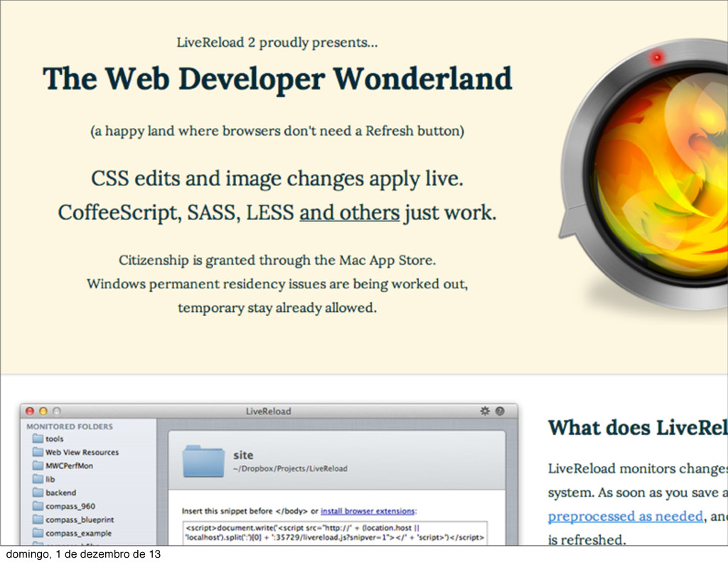Close the LiveReload window with red button
The height and width of the screenshot is (564, 728).
30,411
